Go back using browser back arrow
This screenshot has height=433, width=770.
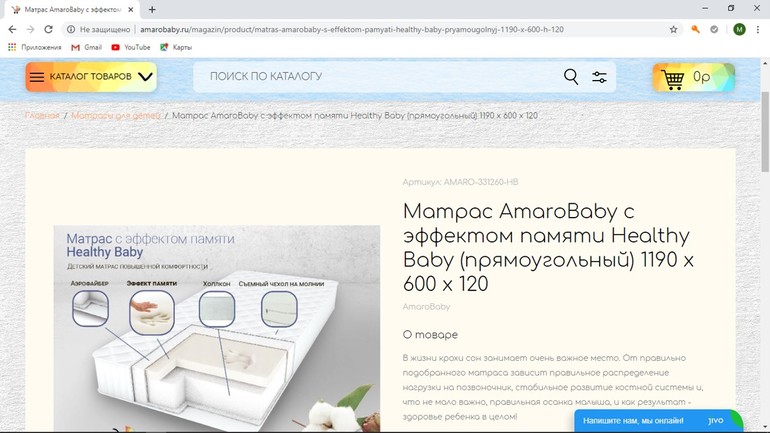[x=12, y=29]
